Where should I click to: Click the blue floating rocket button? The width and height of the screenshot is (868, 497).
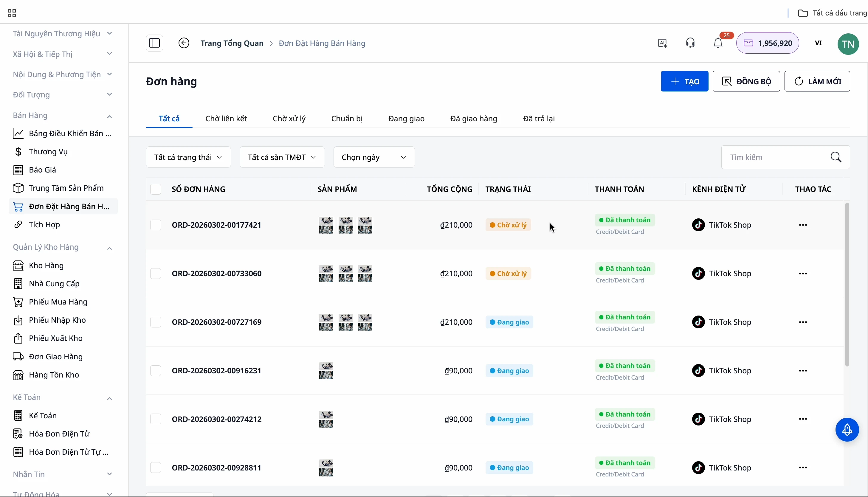847,430
